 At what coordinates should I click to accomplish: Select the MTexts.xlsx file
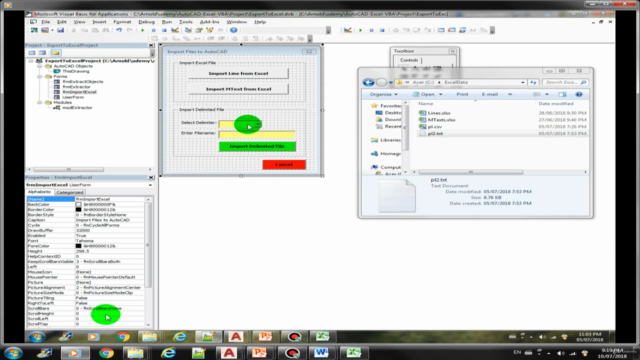442,120
